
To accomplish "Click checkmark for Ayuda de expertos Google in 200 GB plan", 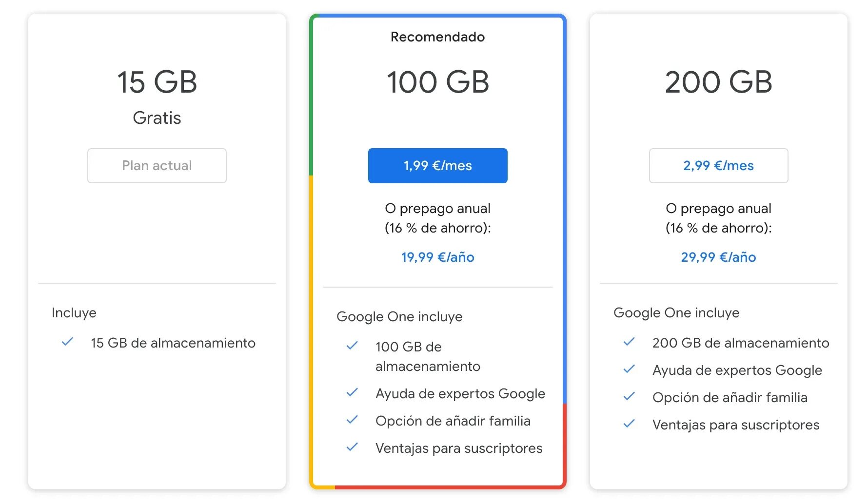I will pos(629,369).
